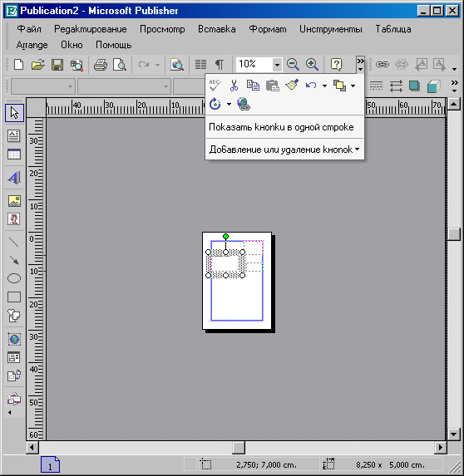
Task: Print the publication using the printer icon
Action: coord(101,65)
